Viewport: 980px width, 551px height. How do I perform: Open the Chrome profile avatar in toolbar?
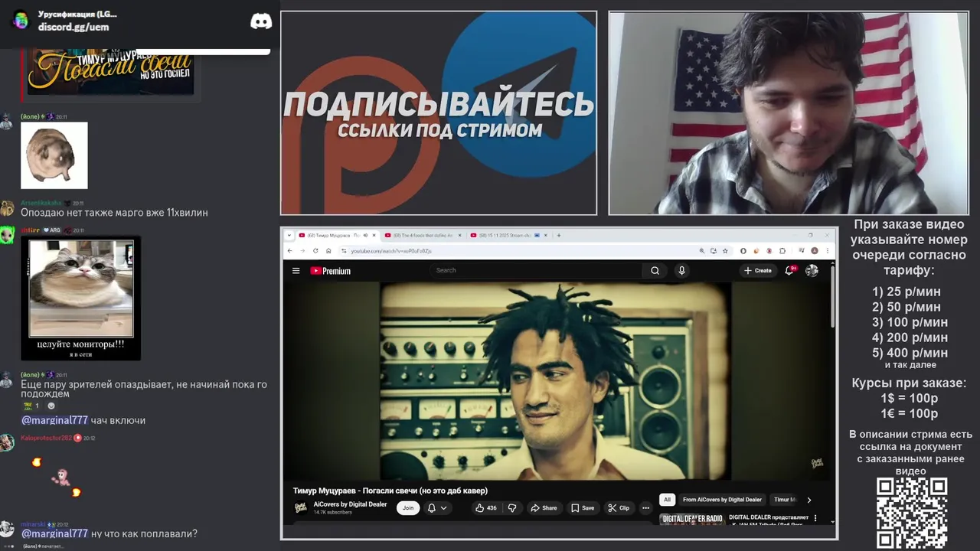[814, 251]
